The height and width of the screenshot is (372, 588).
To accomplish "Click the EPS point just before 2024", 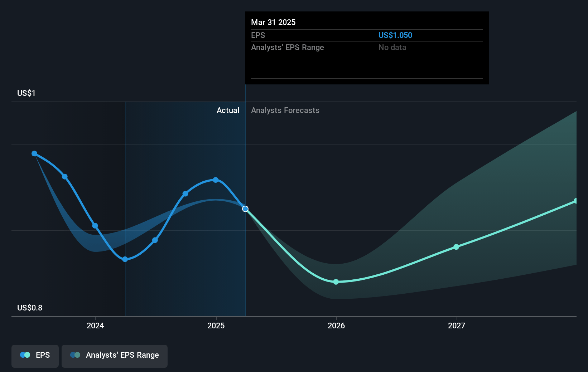I will pyautogui.click(x=65, y=177).
